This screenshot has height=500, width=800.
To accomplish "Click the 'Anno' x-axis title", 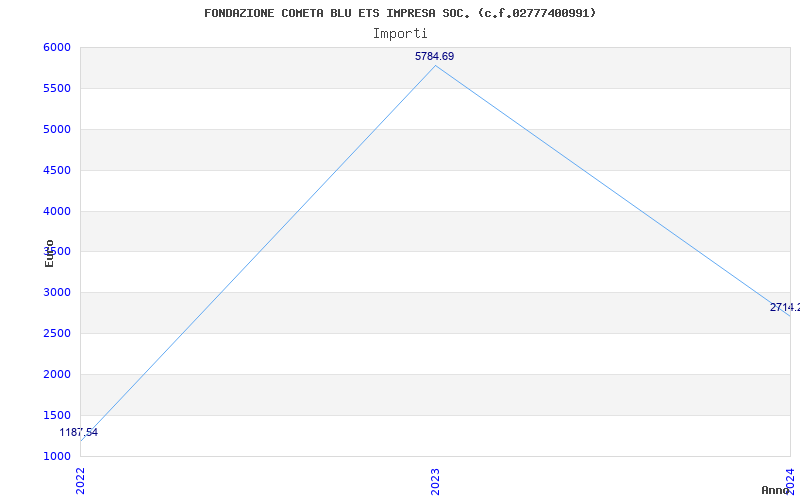I will point(776,490).
